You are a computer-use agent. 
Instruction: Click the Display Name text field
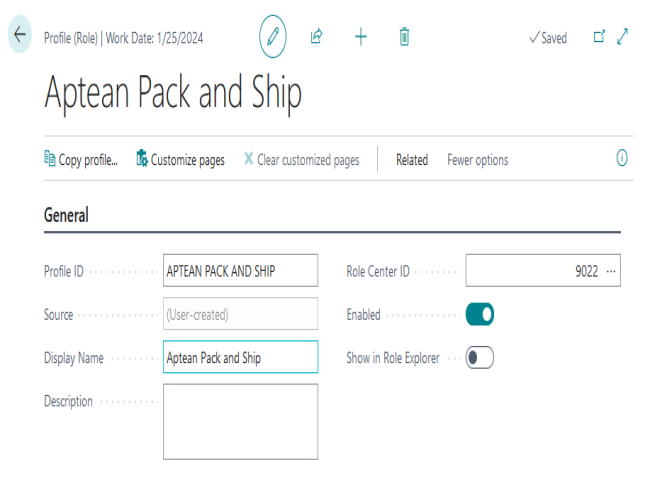240,358
